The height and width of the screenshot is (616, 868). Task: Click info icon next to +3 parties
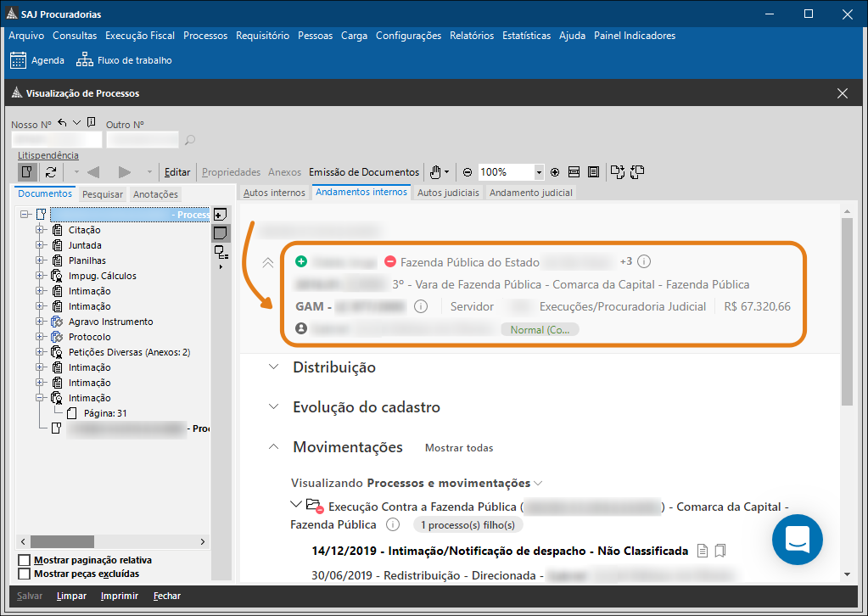click(x=644, y=261)
